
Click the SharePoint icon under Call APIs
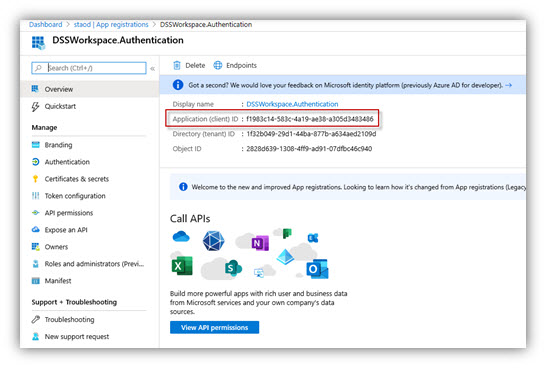click(x=233, y=268)
